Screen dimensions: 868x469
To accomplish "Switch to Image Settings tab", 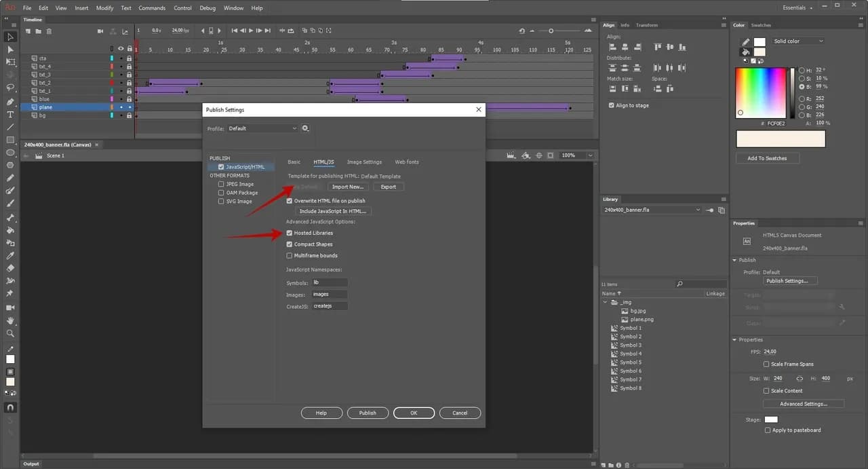I will pos(364,162).
